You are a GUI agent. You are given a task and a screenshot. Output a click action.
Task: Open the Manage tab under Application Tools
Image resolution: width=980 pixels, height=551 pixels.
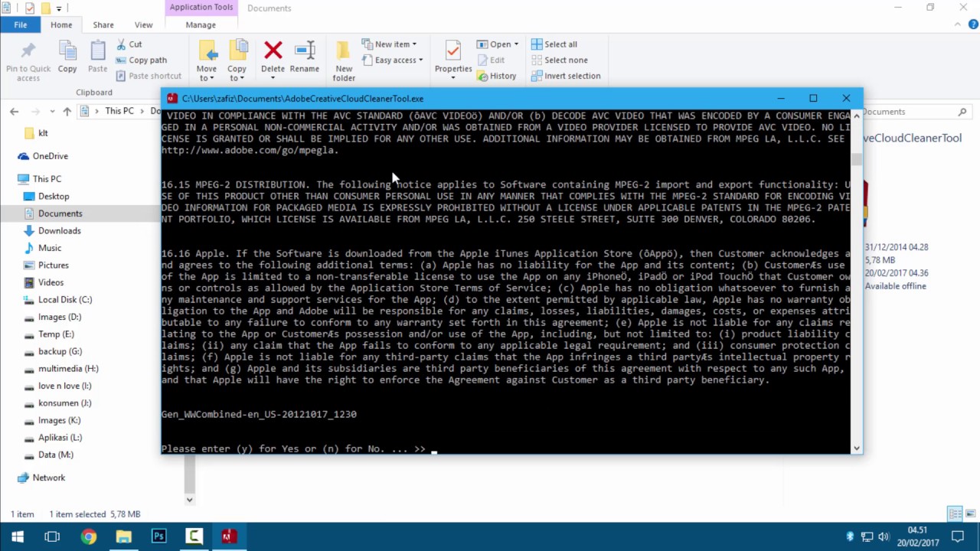201,24
